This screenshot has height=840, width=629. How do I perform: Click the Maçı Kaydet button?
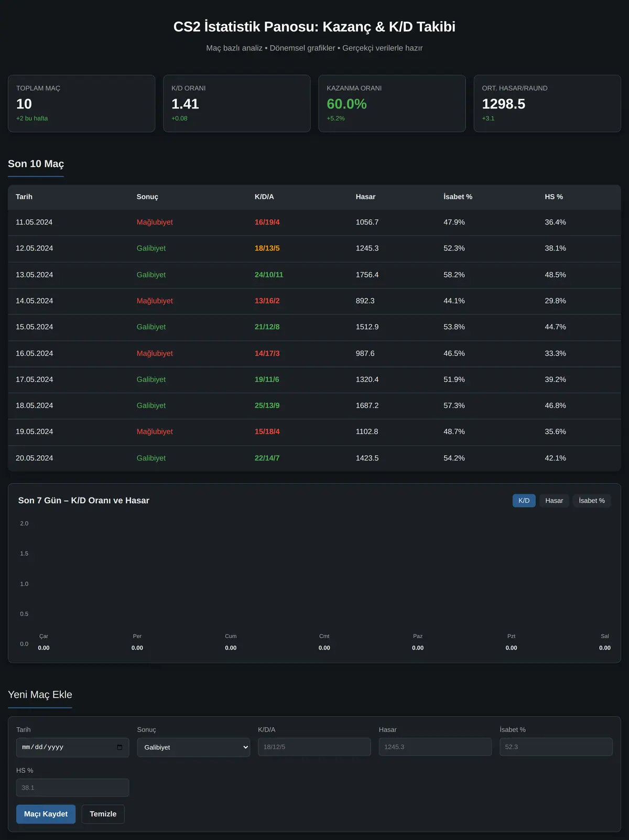tap(46, 814)
